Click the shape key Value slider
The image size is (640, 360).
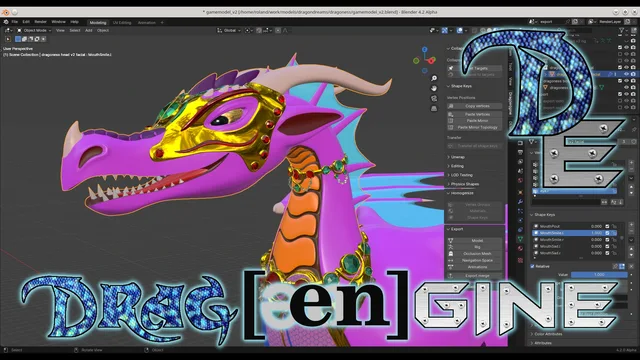click(599, 275)
